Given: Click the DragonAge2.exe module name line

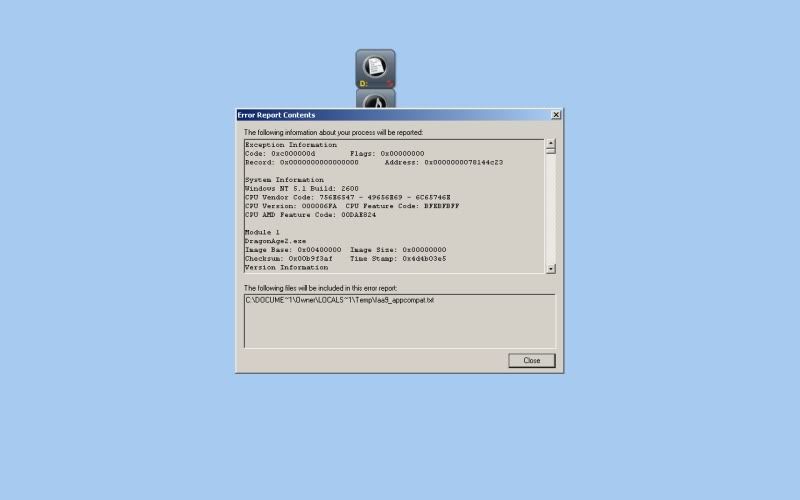Looking at the screenshot, I should 274,241.
